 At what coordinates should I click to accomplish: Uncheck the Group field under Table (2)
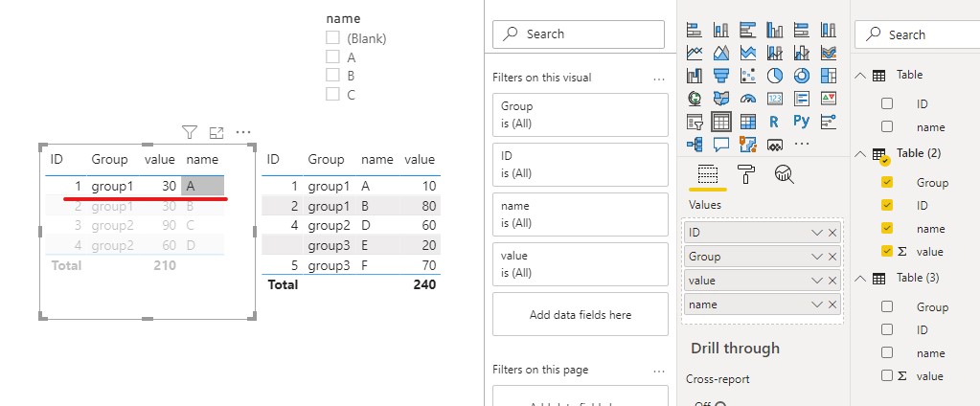pos(887,182)
